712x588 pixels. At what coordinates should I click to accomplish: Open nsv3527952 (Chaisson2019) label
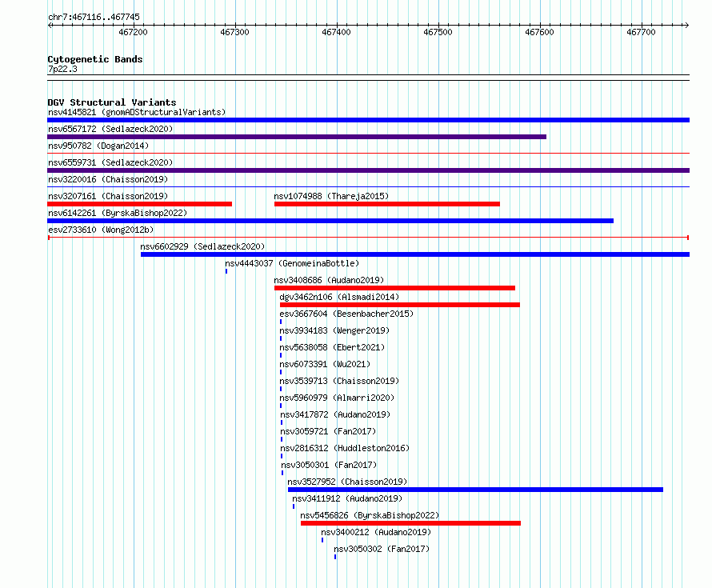click(x=347, y=482)
